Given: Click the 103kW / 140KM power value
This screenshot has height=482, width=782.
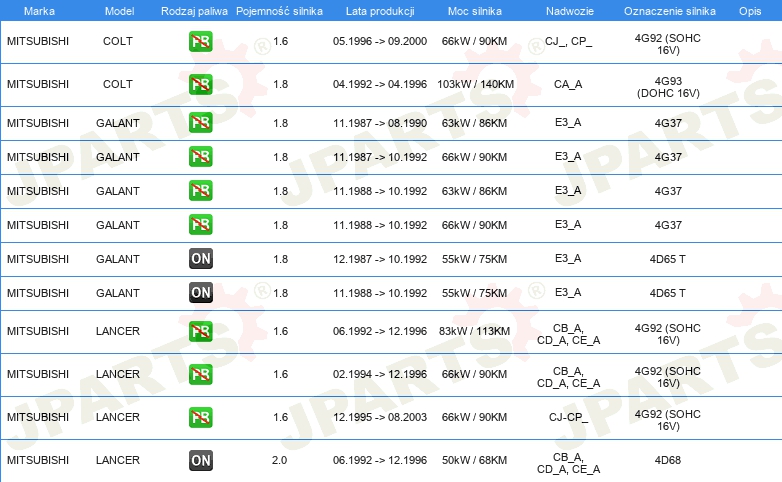Looking at the screenshot, I should (475, 84).
